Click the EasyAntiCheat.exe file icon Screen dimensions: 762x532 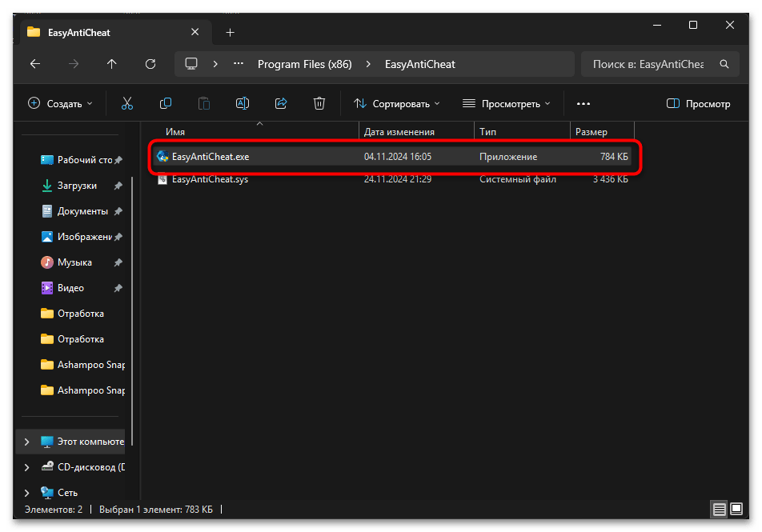click(x=162, y=157)
